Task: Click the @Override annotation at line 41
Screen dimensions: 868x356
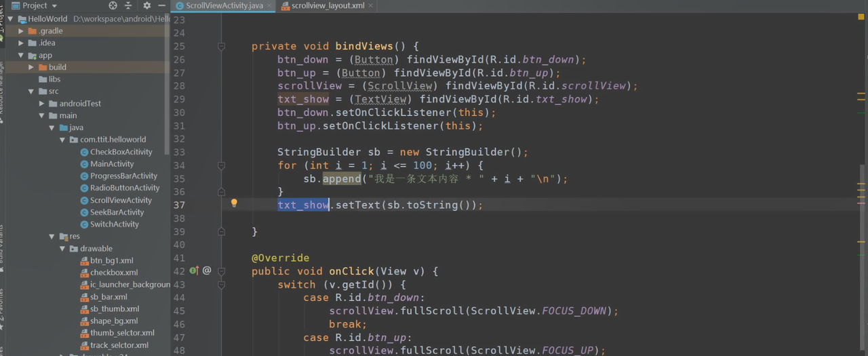Action: point(280,258)
